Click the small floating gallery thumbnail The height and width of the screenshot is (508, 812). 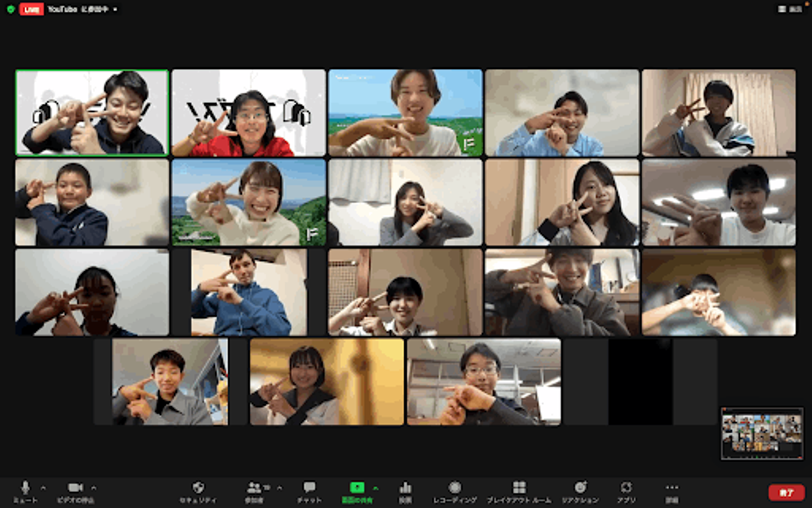point(762,433)
